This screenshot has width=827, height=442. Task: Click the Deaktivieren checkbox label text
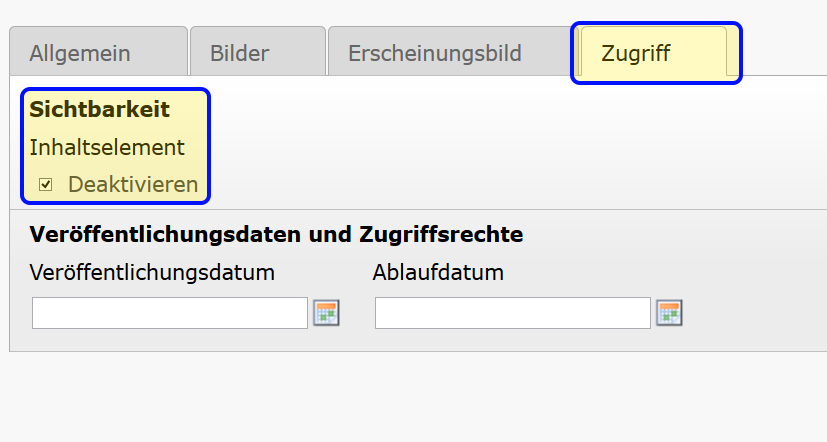[133, 185]
